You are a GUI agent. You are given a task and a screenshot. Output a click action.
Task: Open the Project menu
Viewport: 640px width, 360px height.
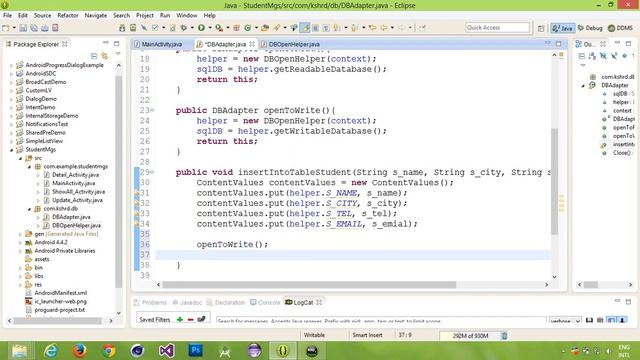point(145,15)
